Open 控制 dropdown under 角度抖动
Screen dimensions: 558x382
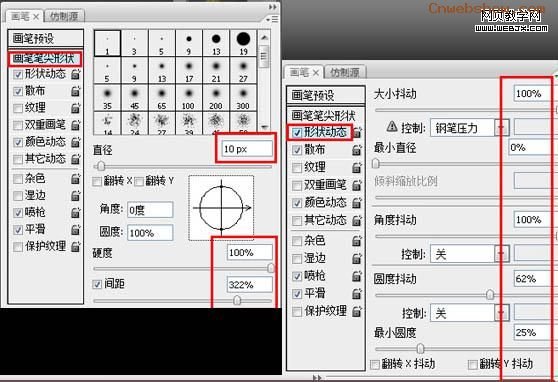click(x=501, y=254)
